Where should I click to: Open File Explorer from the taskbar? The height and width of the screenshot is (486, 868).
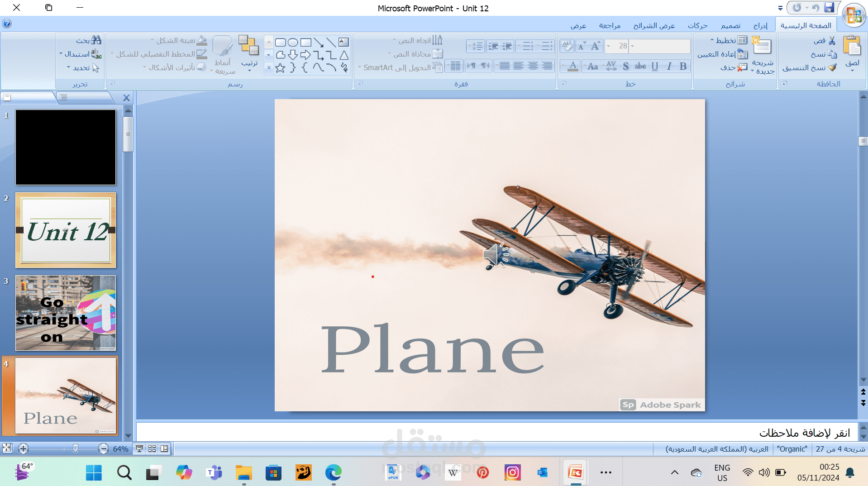(x=244, y=472)
